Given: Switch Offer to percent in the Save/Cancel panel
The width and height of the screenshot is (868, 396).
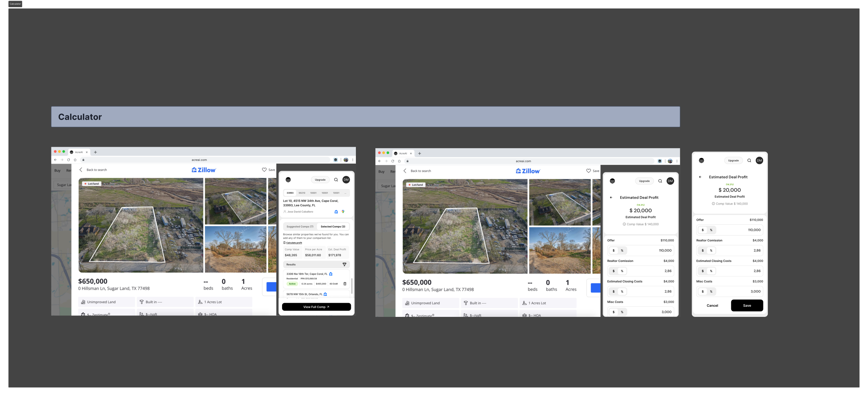Looking at the screenshot, I should 711,230.
